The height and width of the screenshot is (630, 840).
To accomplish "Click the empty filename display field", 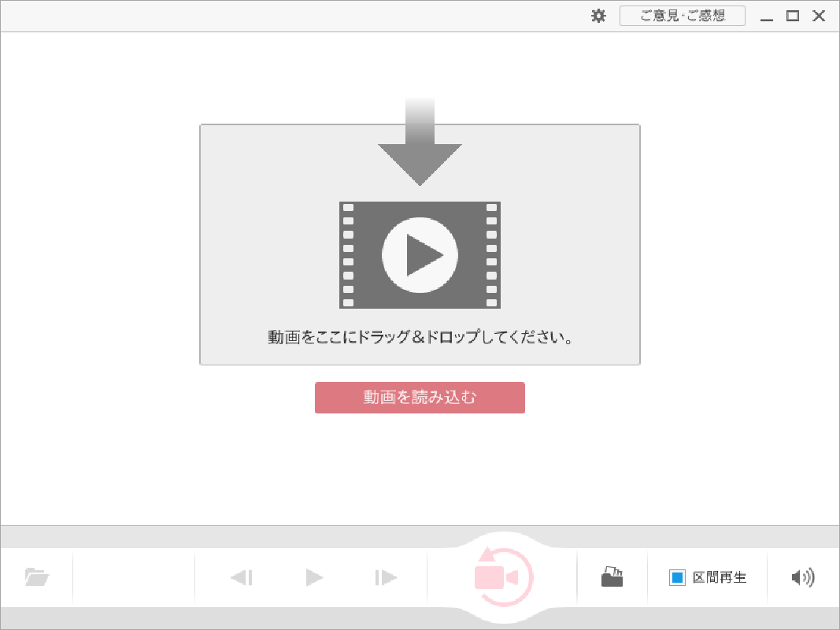I will [134, 577].
